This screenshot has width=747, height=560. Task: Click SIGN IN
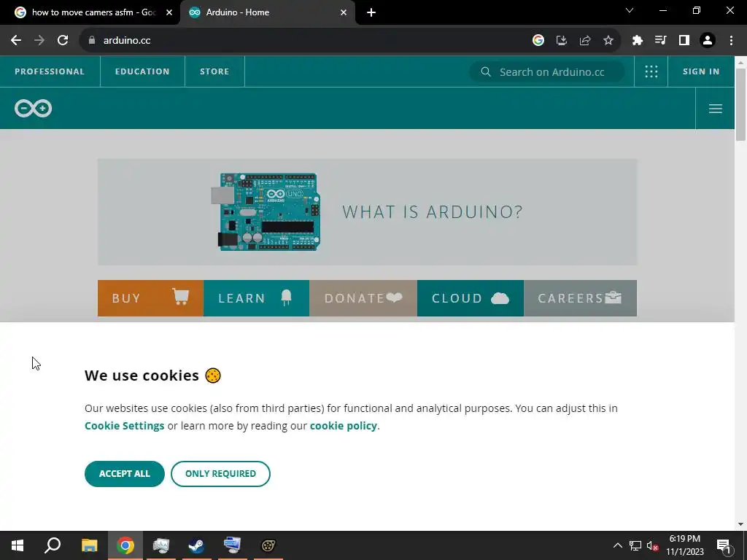tap(701, 71)
